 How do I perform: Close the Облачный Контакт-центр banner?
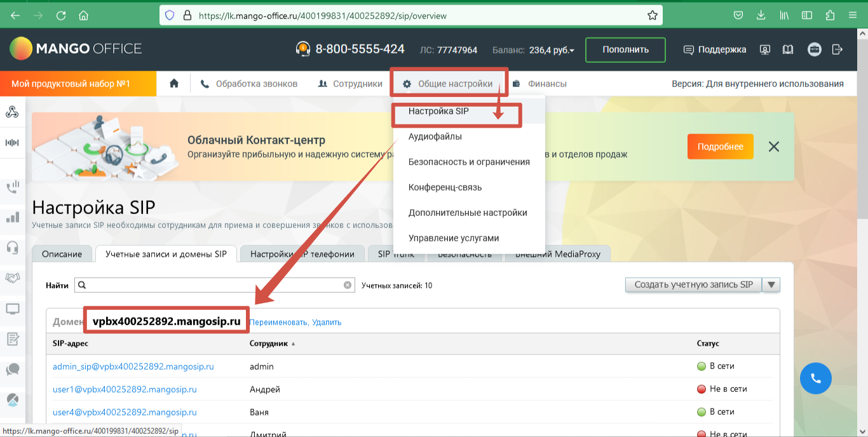pos(773,147)
